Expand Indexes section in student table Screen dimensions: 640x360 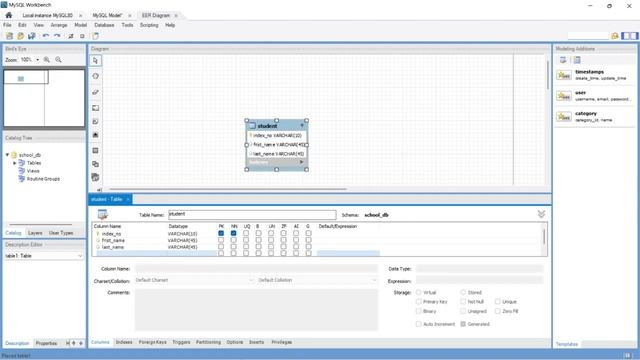tap(302, 162)
